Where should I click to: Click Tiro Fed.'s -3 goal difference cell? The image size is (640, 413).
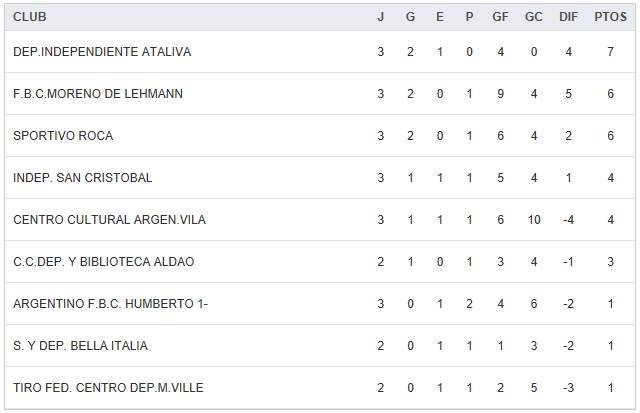568,388
